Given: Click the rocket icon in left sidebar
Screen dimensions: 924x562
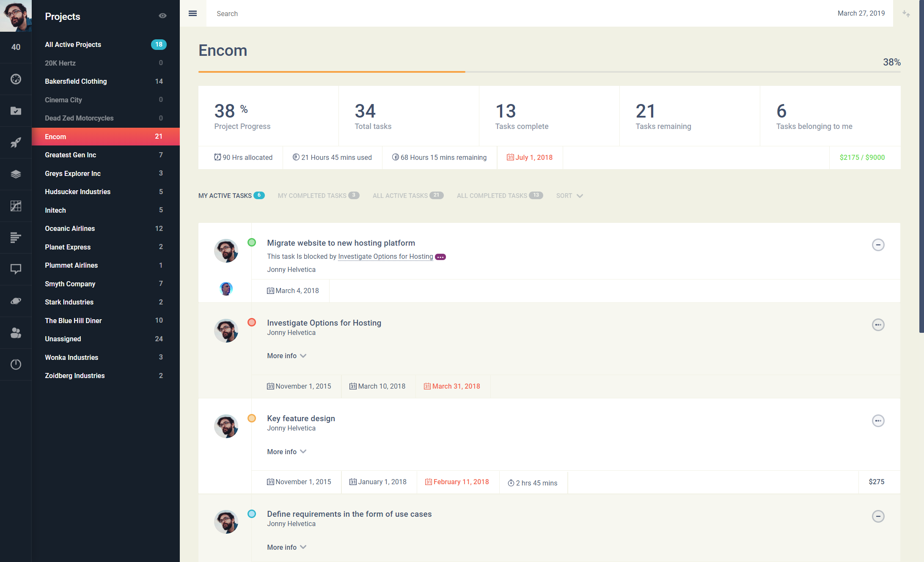Looking at the screenshot, I should 16,143.
